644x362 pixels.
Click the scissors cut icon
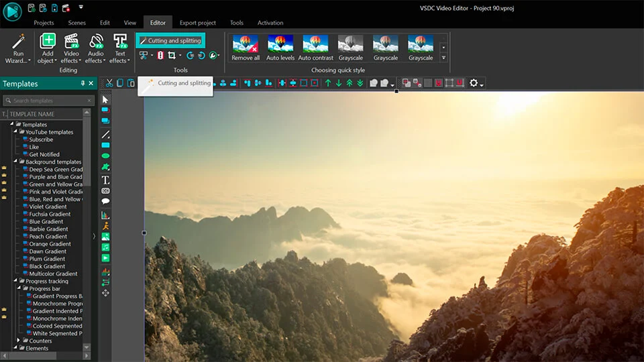coord(109,83)
